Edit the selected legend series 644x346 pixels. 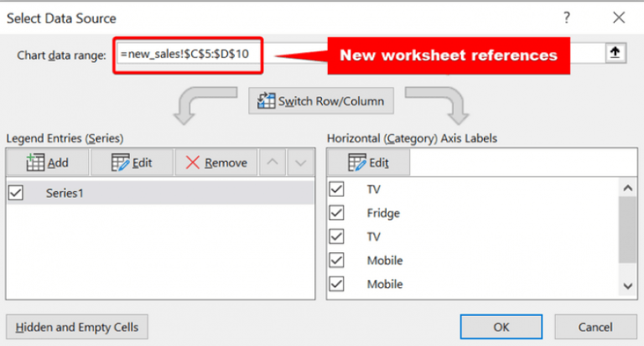pyautogui.click(x=132, y=163)
